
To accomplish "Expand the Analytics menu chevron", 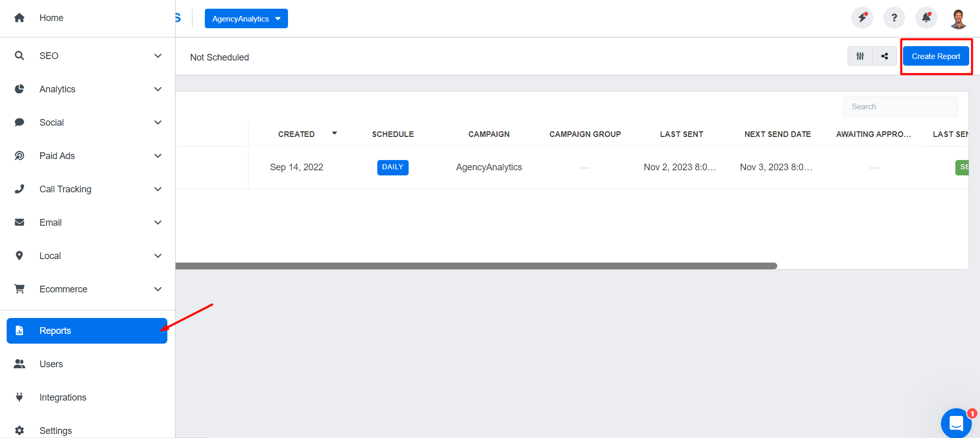I will coord(158,89).
